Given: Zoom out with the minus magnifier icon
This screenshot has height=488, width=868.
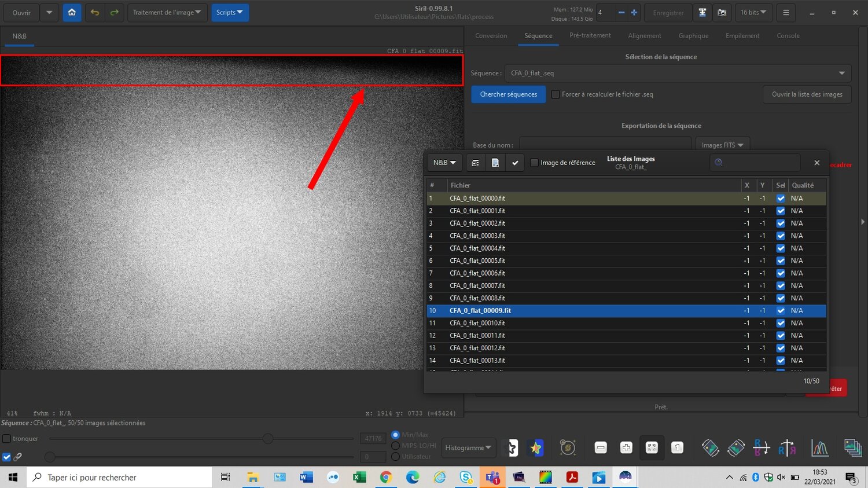Looking at the screenshot, I should click(x=601, y=447).
